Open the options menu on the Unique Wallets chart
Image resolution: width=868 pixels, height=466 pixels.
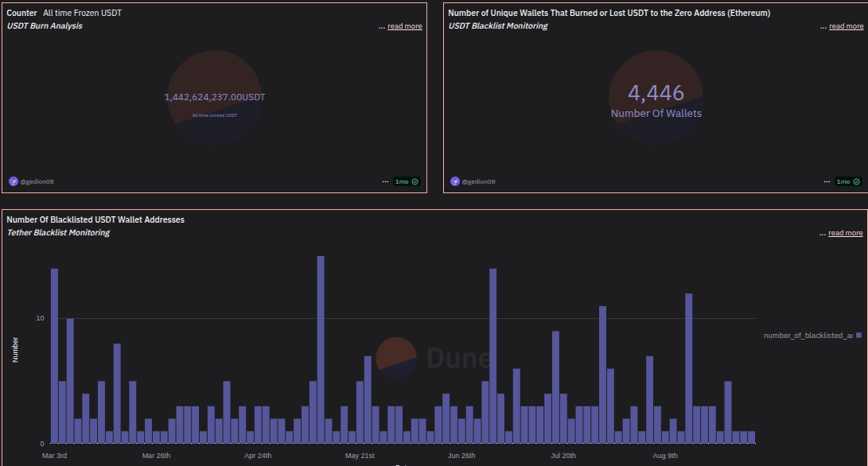[x=827, y=181]
